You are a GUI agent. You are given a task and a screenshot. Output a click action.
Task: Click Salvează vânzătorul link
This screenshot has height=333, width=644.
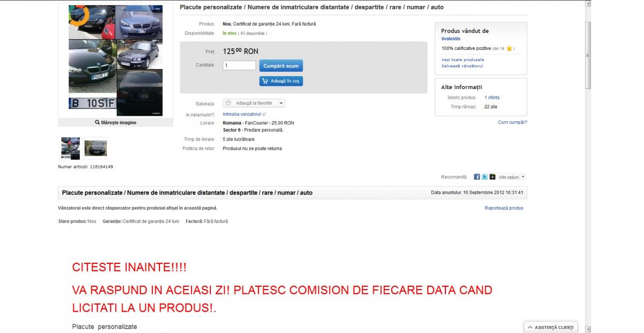pos(462,66)
